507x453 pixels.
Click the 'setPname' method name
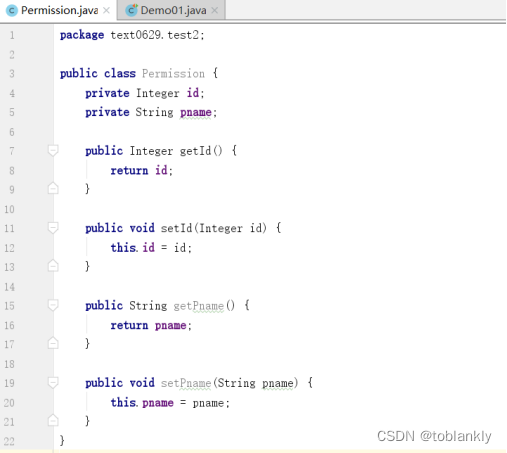[186, 383]
